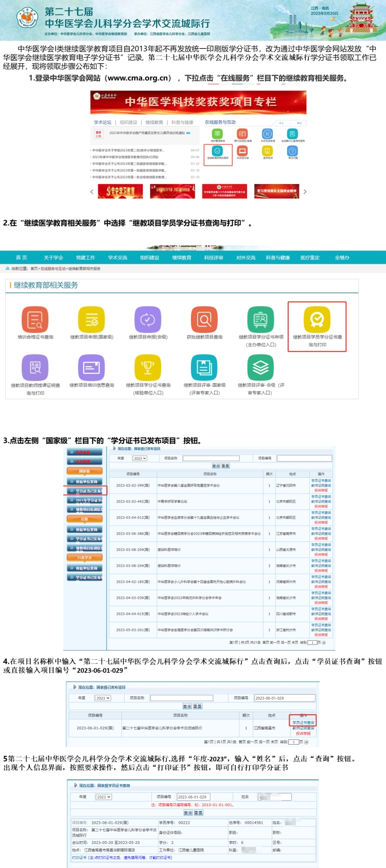Open the 继教项目评审-国家级 expert entrance icon

[204, 368]
